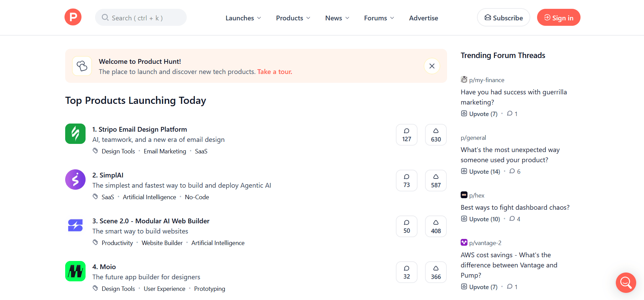
Task: Upvote Scene 2.0 with the 408 button
Action: (x=436, y=226)
